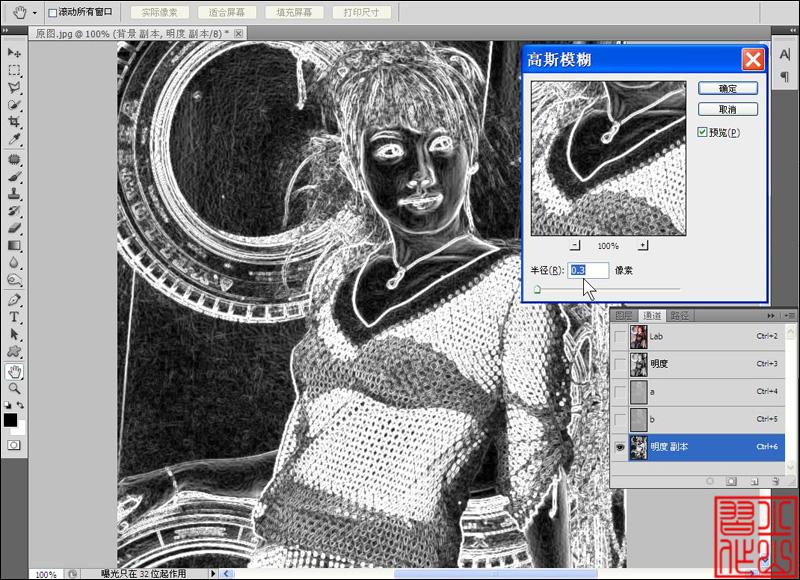Viewport: 800px width, 580px height.
Task: Switch to the 路径 tab
Action: pos(680,316)
